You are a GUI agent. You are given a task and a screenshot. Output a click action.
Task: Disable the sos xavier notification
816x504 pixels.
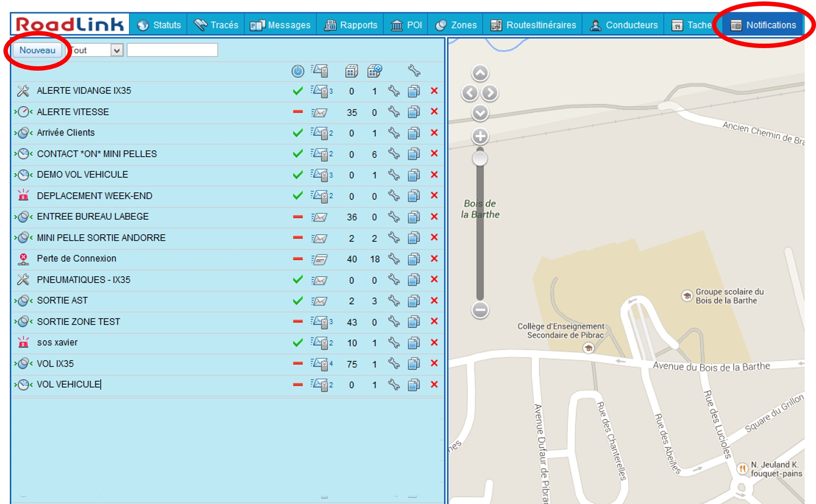(298, 343)
